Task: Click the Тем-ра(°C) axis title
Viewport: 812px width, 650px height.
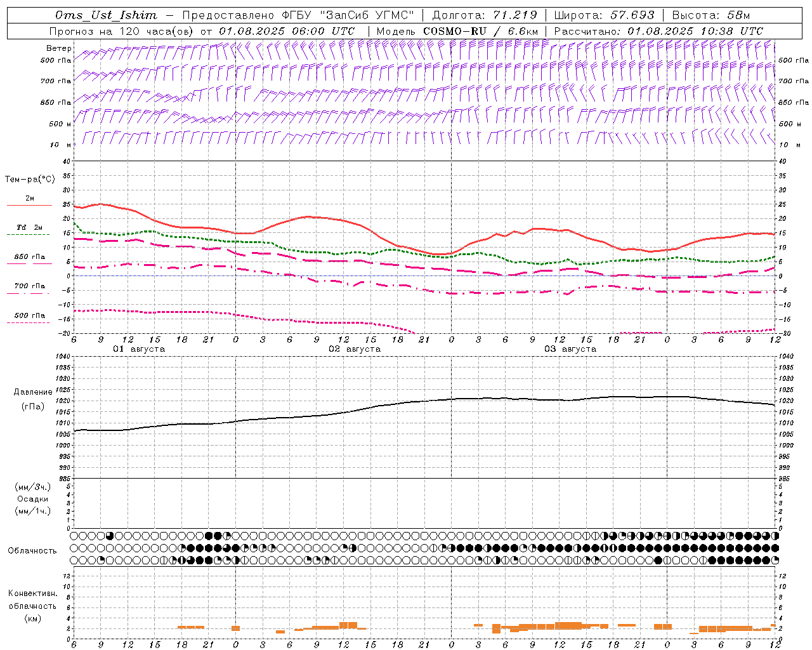Action: pyautogui.click(x=30, y=180)
